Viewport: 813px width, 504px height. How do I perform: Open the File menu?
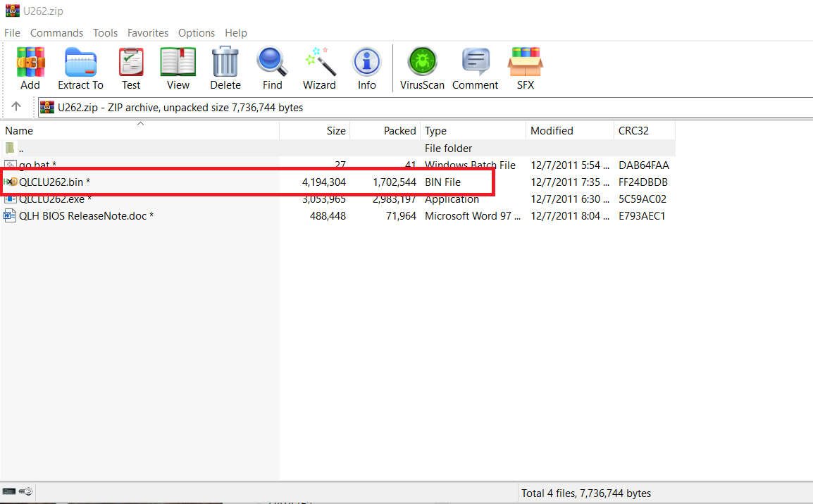[13, 32]
